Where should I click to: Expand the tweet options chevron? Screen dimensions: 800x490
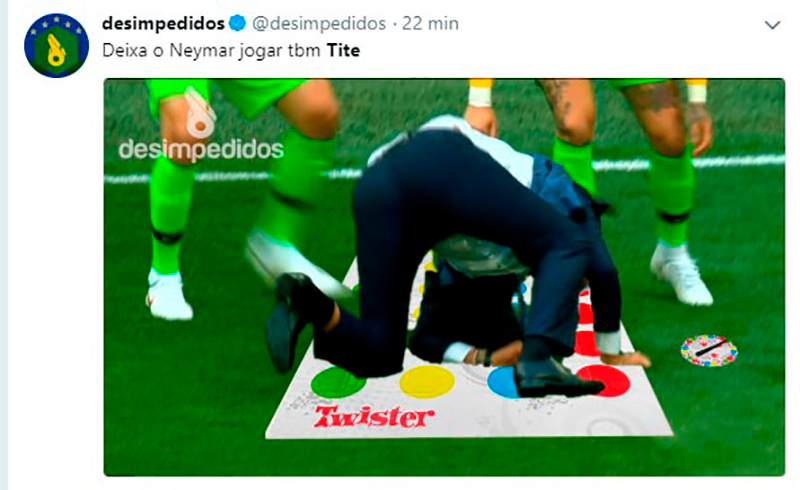tap(772, 24)
